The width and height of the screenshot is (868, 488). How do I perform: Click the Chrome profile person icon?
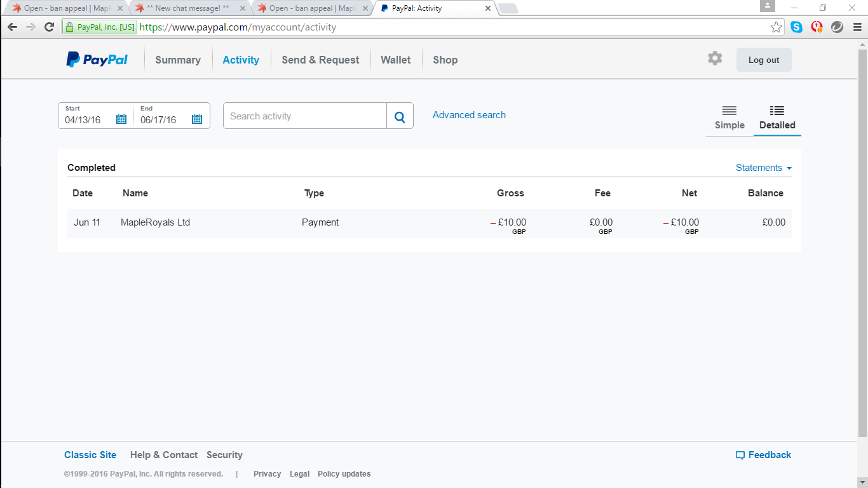pos(768,6)
